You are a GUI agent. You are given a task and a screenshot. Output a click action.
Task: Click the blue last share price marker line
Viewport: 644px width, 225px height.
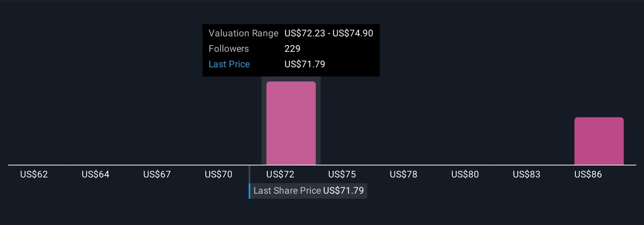coord(250,191)
